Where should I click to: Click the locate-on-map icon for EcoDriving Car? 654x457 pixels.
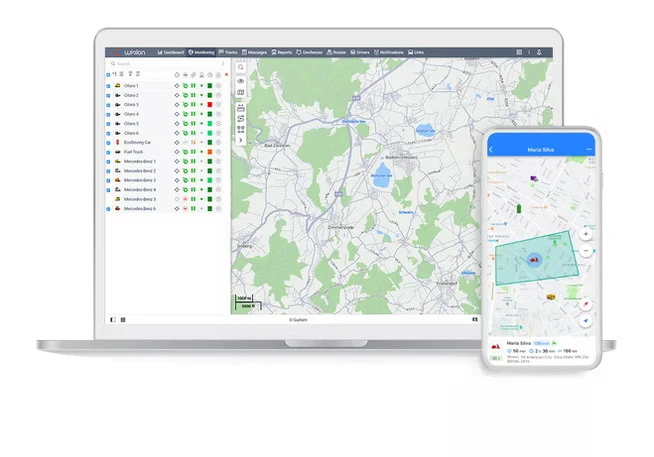[x=177, y=142]
